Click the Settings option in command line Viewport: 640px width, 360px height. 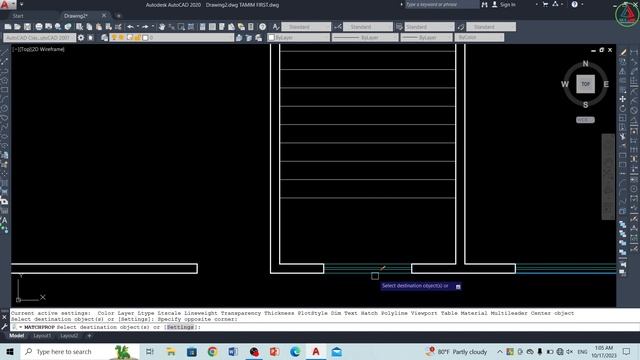click(x=180, y=327)
